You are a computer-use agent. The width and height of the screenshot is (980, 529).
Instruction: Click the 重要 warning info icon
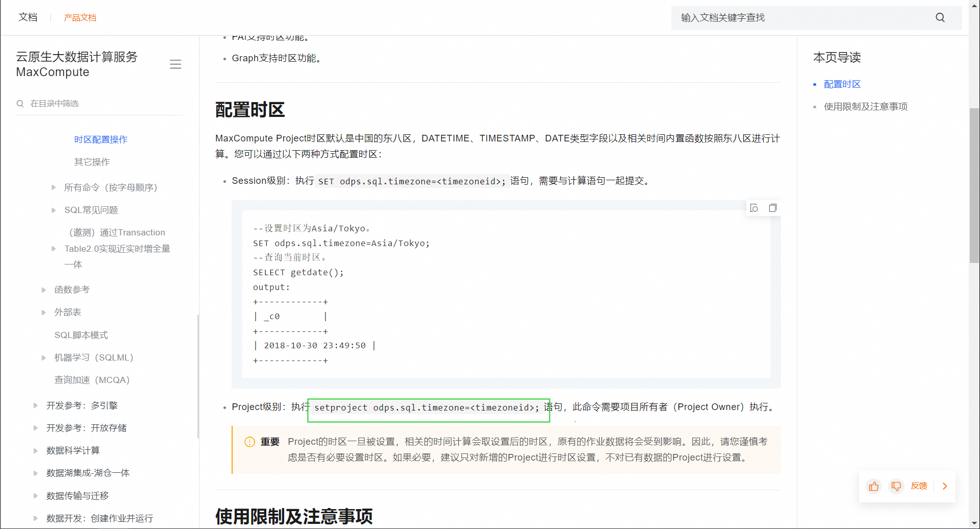click(249, 442)
